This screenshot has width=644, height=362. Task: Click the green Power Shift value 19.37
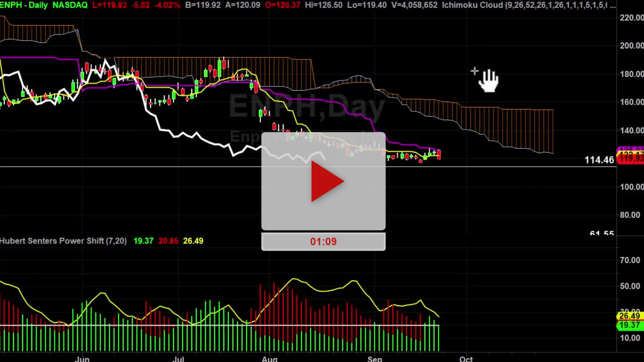tap(143, 241)
